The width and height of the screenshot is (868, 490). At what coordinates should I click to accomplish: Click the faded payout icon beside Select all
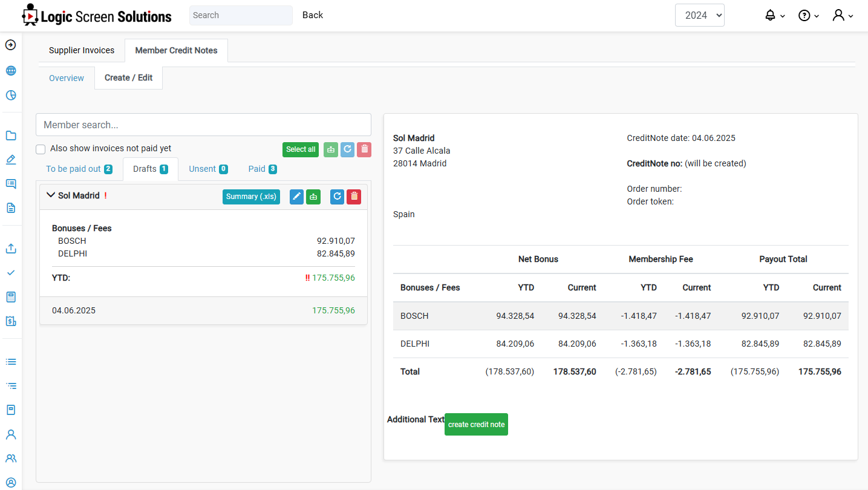pyautogui.click(x=331, y=149)
